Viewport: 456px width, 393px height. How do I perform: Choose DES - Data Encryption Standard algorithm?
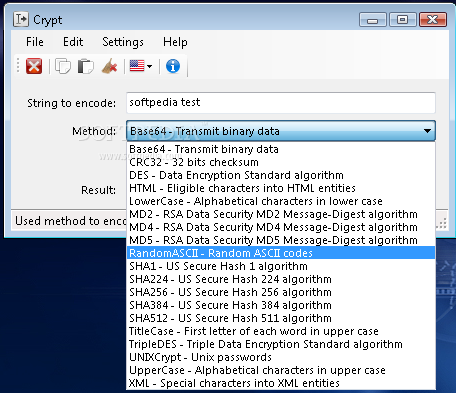[x=281, y=175]
